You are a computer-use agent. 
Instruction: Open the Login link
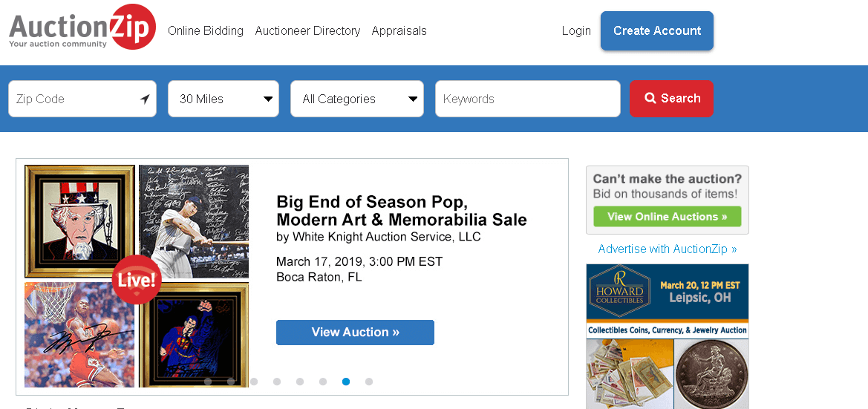576,31
